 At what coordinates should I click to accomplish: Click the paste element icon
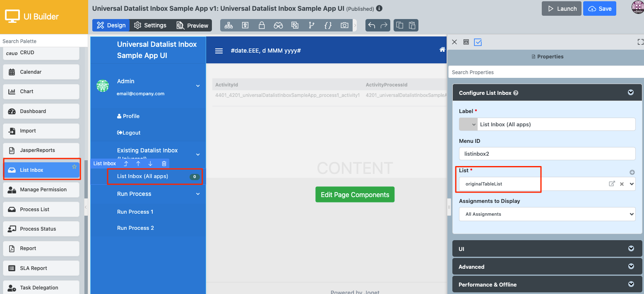412,25
